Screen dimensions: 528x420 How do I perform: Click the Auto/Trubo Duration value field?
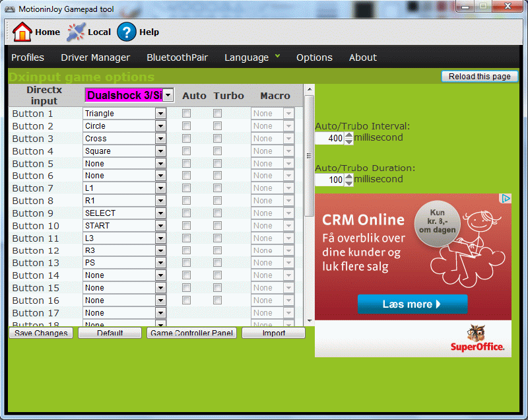tap(329, 180)
